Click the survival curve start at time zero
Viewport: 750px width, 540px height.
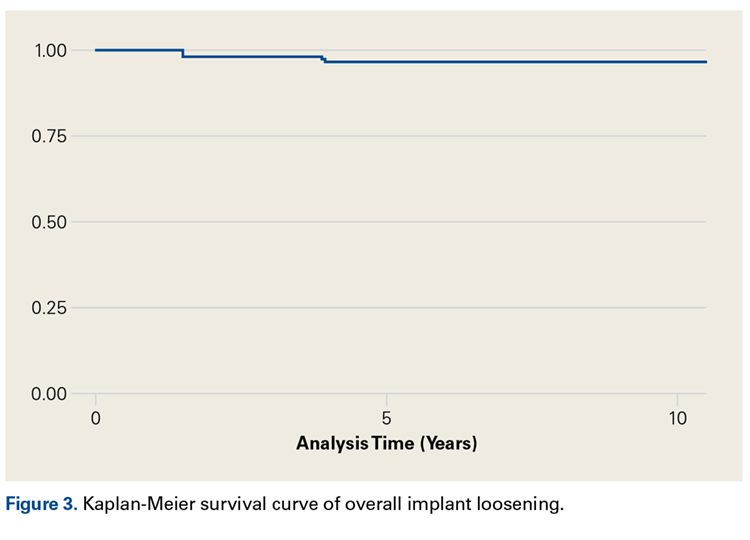(96, 50)
